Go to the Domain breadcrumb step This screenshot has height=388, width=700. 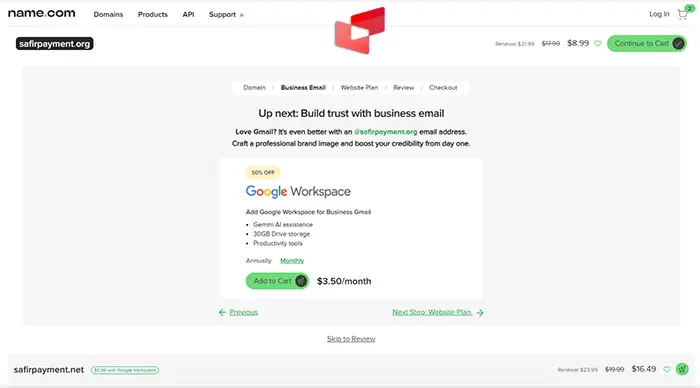pos(254,88)
